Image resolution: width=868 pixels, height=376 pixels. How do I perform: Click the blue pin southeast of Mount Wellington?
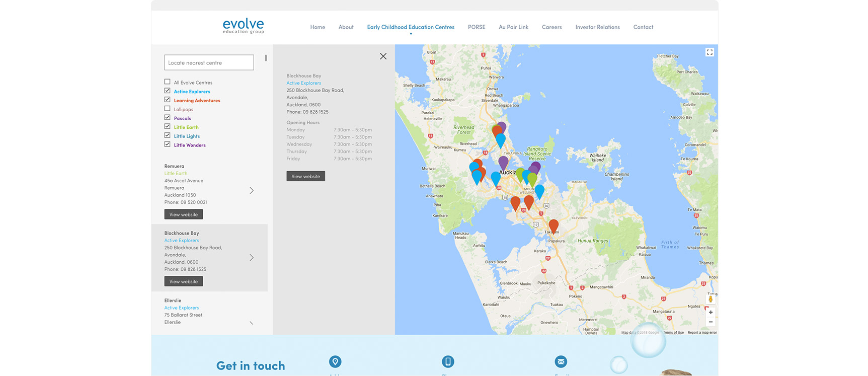tap(539, 191)
